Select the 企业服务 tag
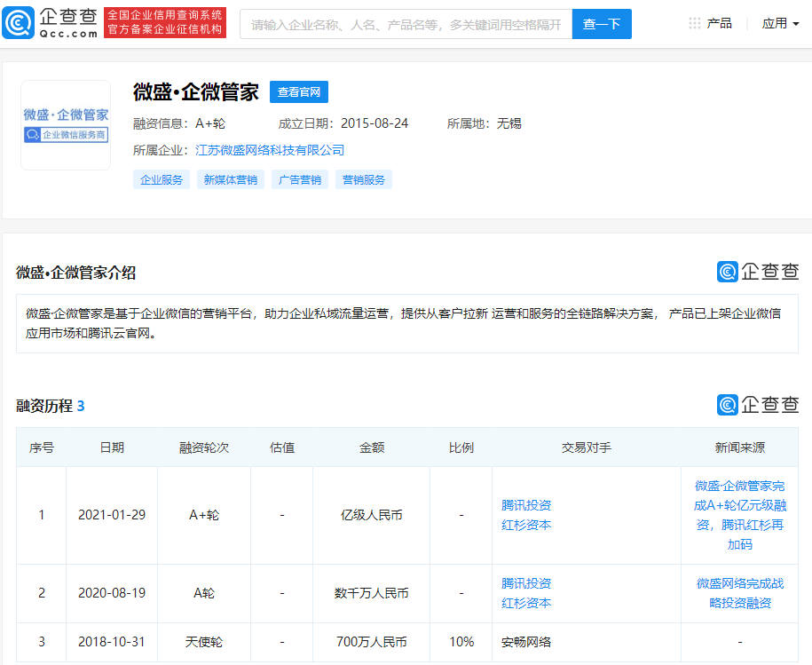Image resolution: width=812 pixels, height=665 pixels. pyautogui.click(x=162, y=179)
